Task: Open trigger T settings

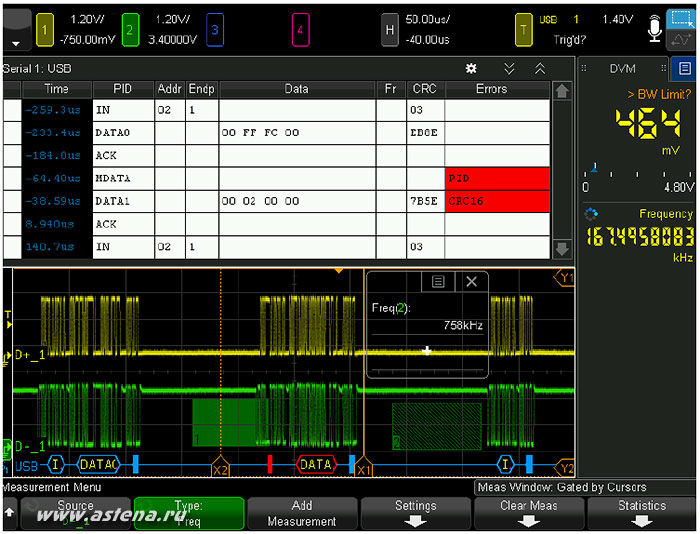Action: pos(524,29)
